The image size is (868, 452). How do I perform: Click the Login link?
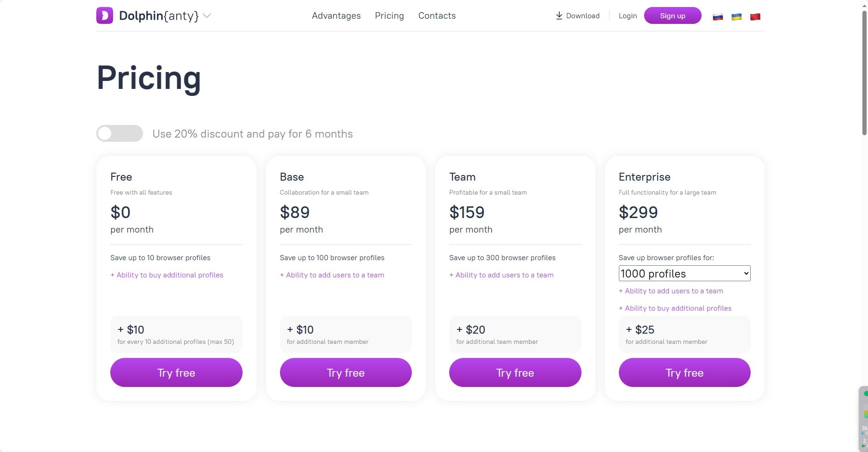(627, 15)
